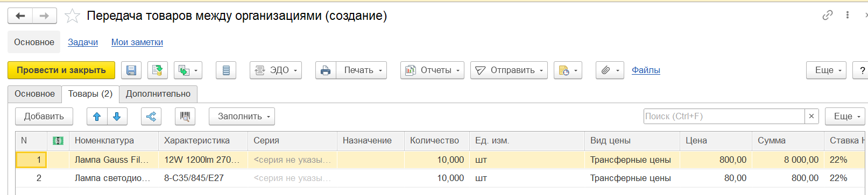Click the row 1 series placeholder cell
Viewport: 868px width, 195px height.
292,160
